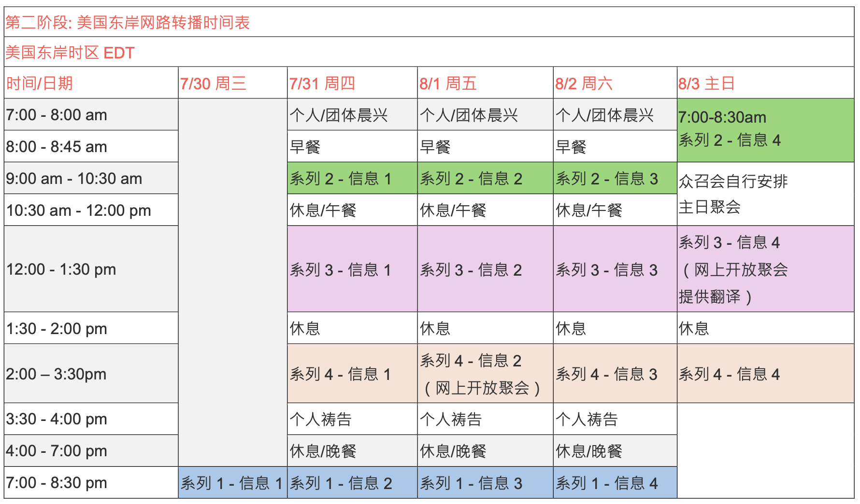Select the purple '系列 3 - 信息 3' cell
860x504 pixels.
[615, 269]
